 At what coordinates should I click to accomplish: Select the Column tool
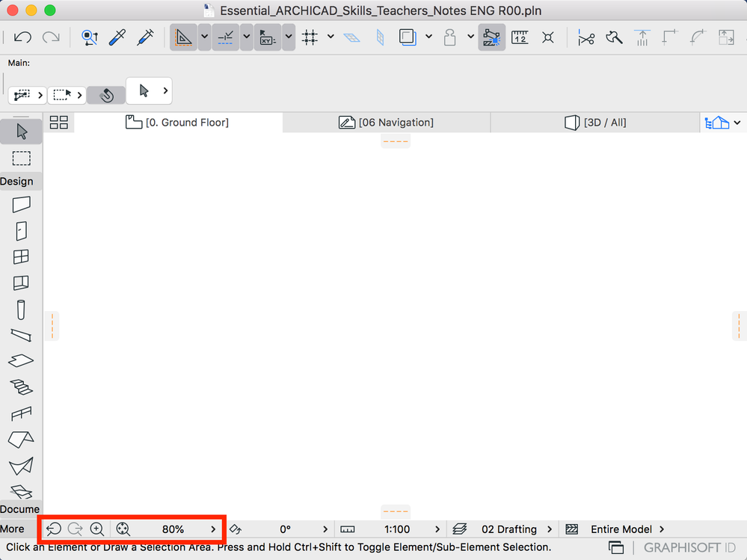pos(21,310)
